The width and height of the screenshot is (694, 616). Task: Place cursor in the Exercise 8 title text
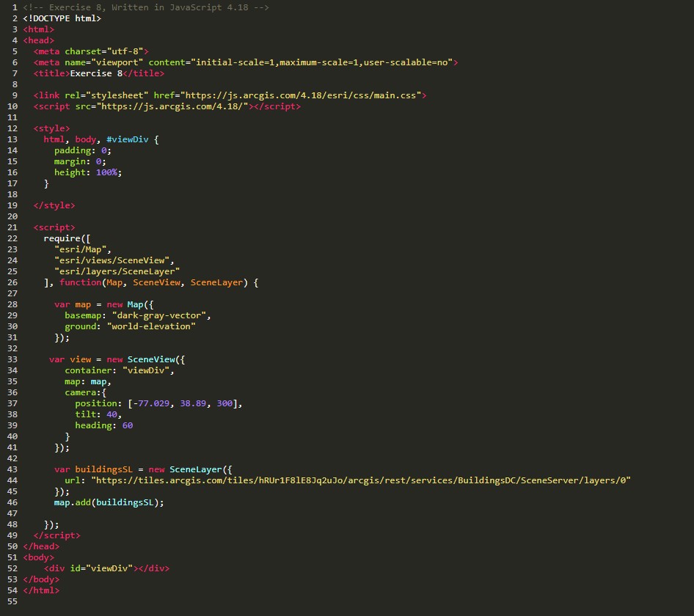[95, 73]
